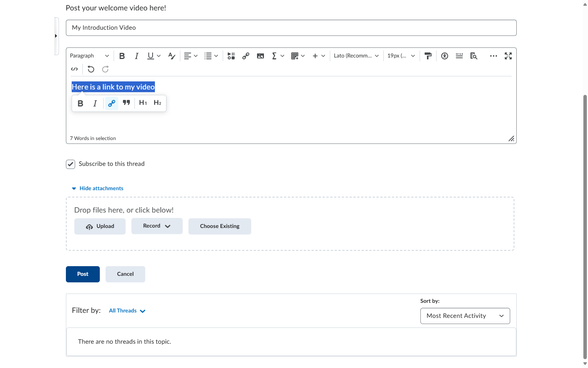Click the Cancel button
The height and width of the screenshot is (368, 588).
click(x=125, y=274)
